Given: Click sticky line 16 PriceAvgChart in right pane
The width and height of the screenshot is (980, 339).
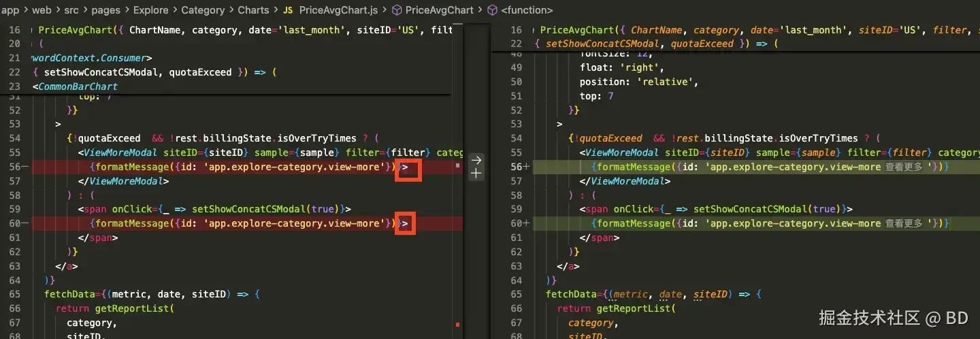Looking at the screenshot, I should (x=757, y=30).
